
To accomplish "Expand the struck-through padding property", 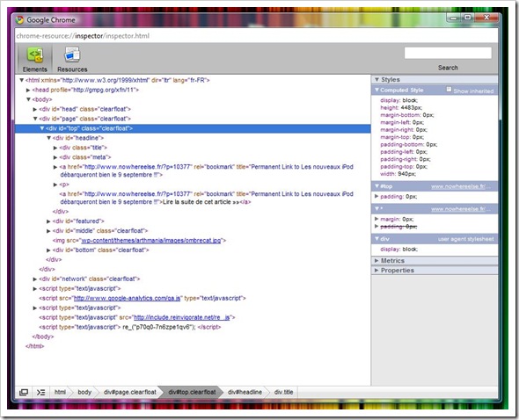I will tap(376, 226).
